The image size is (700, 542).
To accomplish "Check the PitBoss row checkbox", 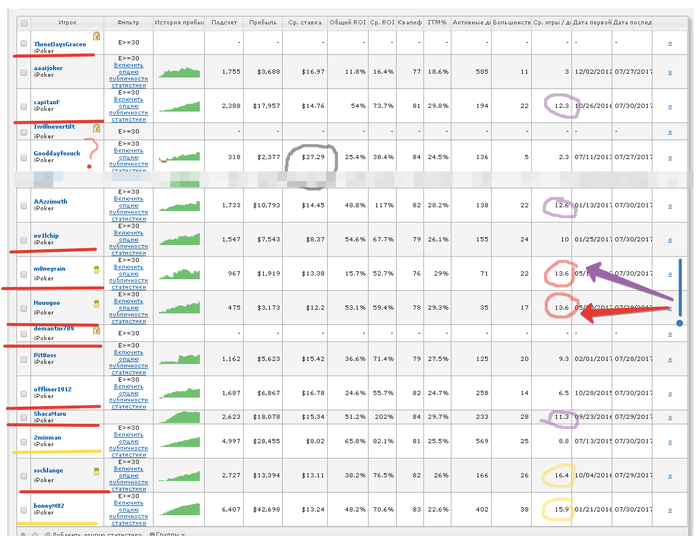I will (24, 359).
